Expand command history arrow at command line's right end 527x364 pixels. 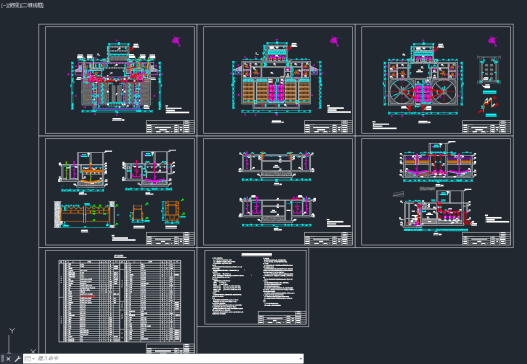[300, 359]
